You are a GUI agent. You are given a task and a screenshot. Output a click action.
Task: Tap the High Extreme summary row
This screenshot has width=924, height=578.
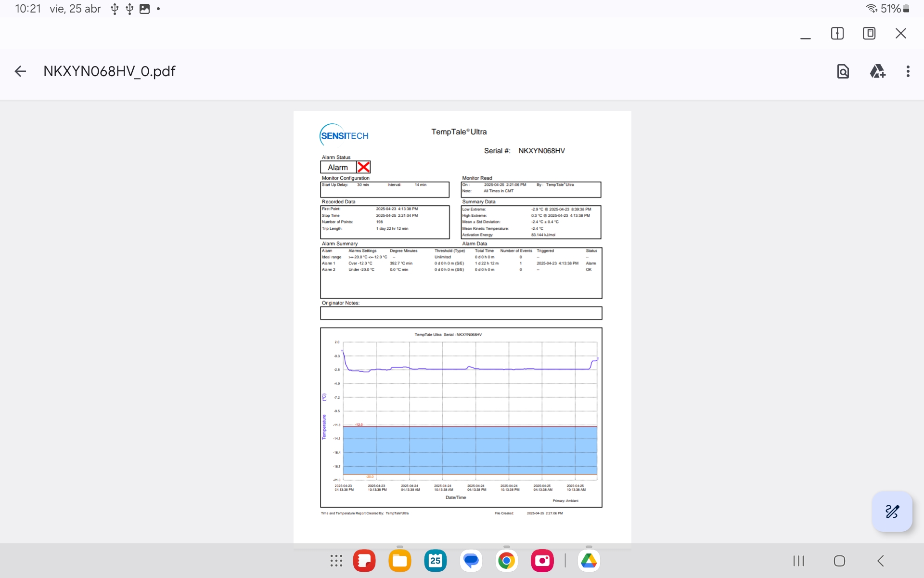click(526, 216)
